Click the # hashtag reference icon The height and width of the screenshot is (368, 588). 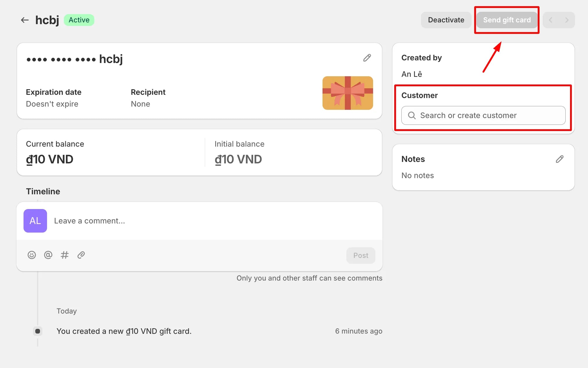tap(65, 255)
